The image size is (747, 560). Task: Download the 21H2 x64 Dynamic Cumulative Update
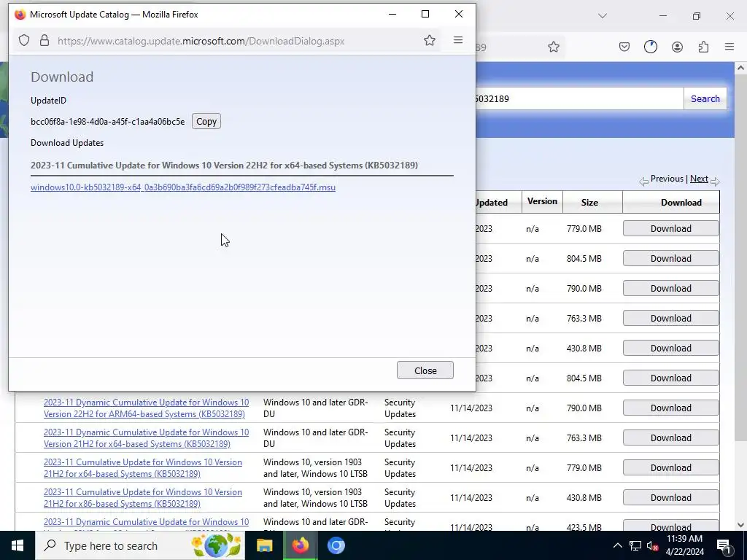(x=671, y=438)
